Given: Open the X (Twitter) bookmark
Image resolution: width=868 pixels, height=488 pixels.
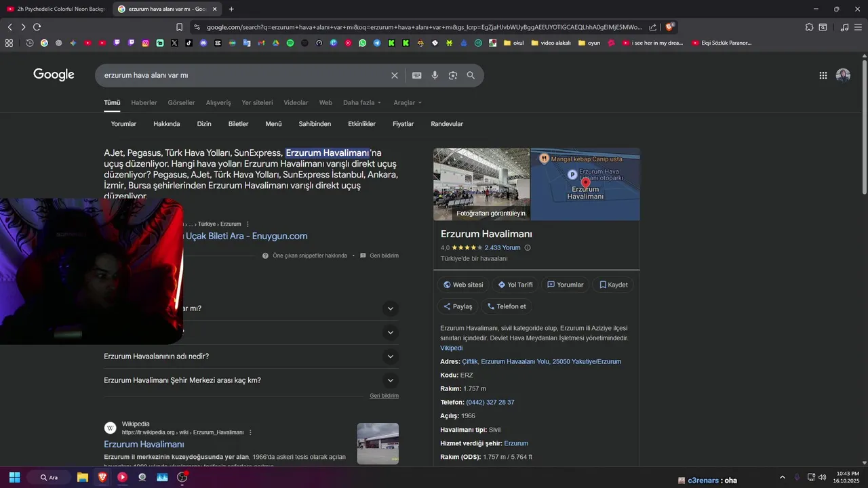Looking at the screenshot, I should [174, 43].
